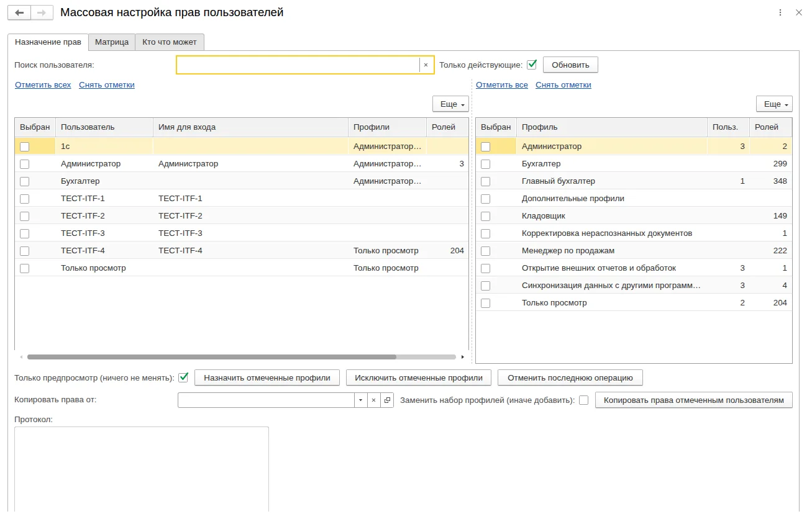Select the 'Дополнительные профили' row
Image resolution: width=812 pixels, height=519 pixels.
pos(634,199)
